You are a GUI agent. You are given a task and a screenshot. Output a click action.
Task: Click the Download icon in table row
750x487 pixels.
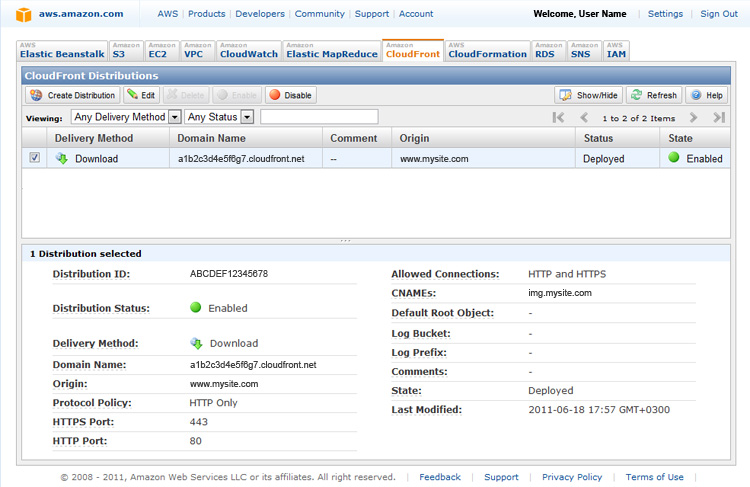coord(62,158)
